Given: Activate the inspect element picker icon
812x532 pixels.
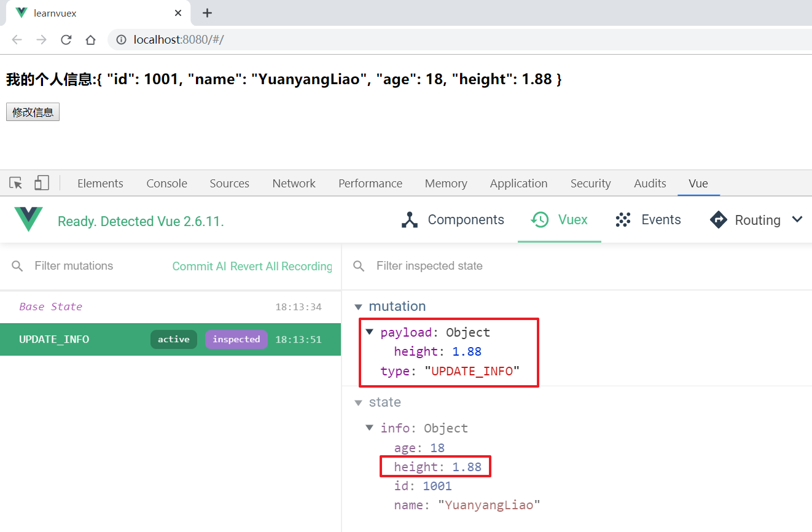Looking at the screenshot, I should tap(16, 183).
